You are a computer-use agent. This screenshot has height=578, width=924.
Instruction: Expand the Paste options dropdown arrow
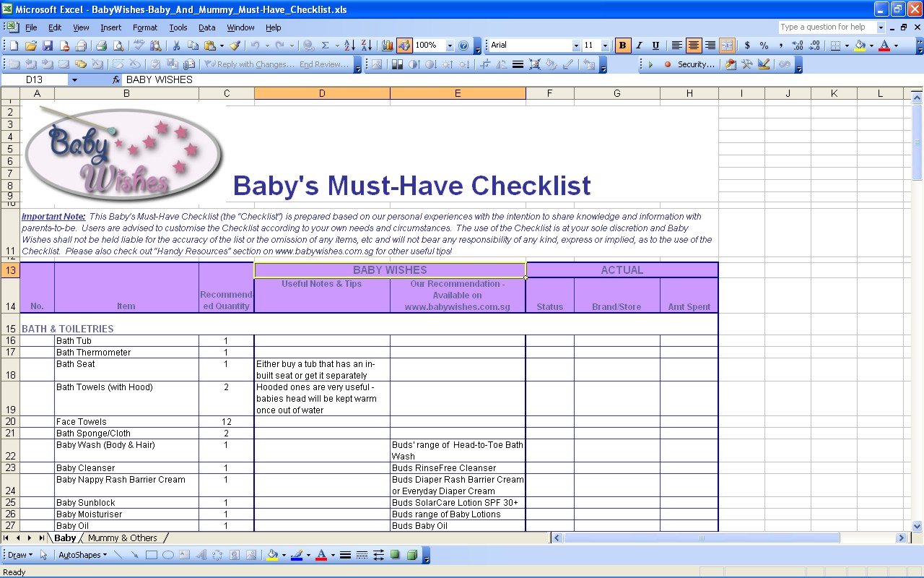[221, 46]
